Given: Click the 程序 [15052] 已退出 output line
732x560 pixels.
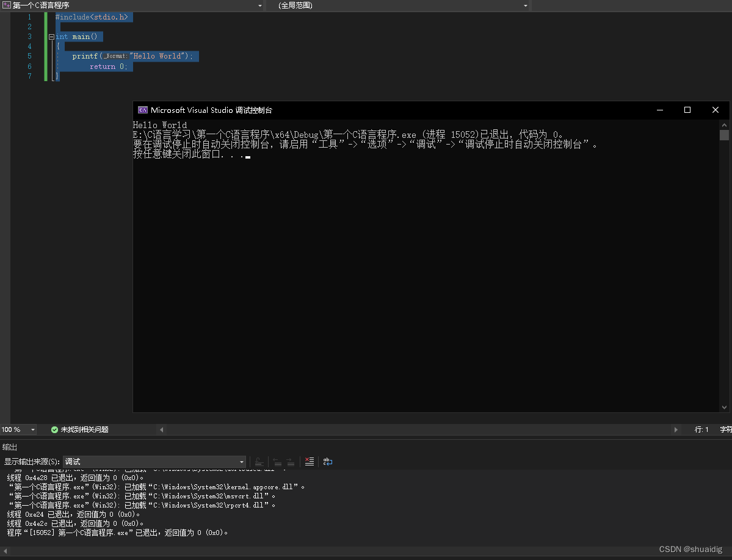Looking at the screenshot, I should pos(117,533).
